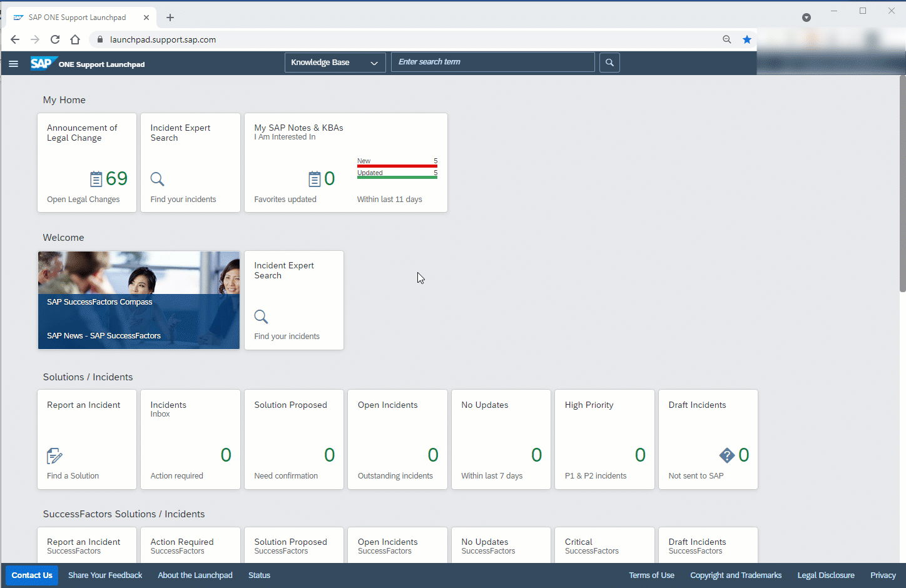
Task: Reload the page with browser refresh icon
Action: (x=55, y=39)
